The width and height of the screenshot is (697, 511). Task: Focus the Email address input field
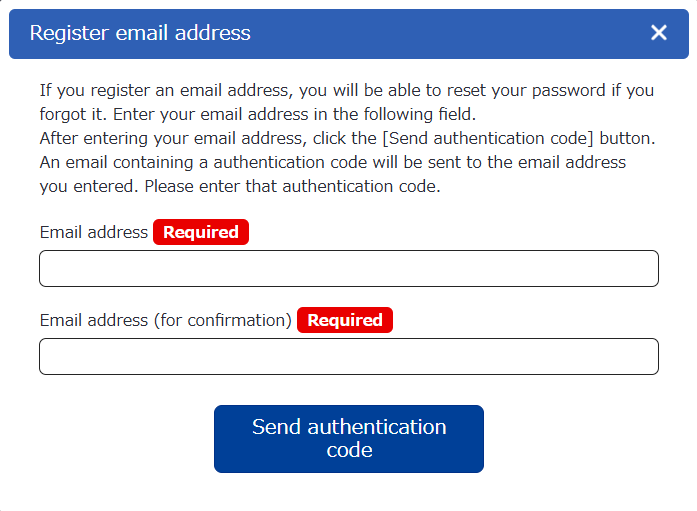click(x=348, y=268)
